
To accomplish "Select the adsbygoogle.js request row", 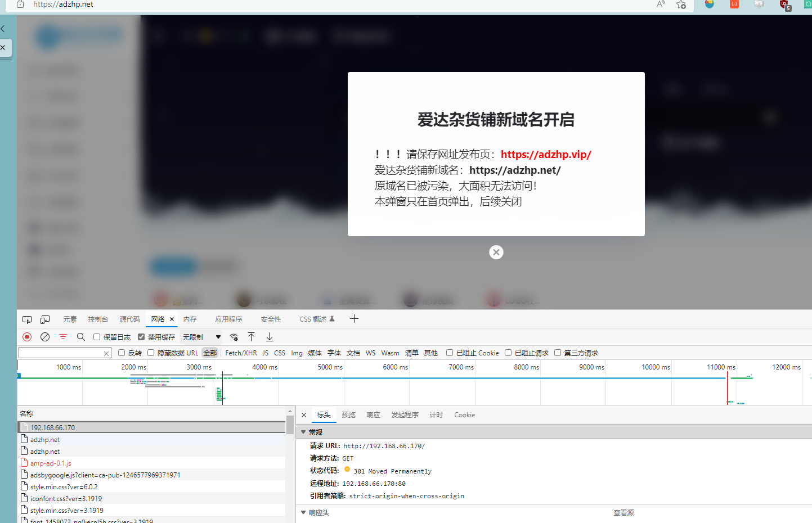I will (x=152, y=475).
